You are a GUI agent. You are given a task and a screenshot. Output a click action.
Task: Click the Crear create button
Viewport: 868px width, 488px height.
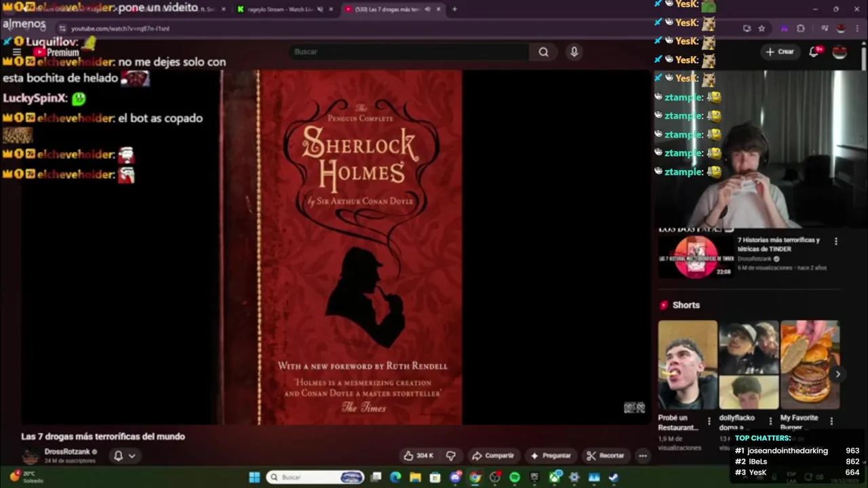click(x=779, y=52)
